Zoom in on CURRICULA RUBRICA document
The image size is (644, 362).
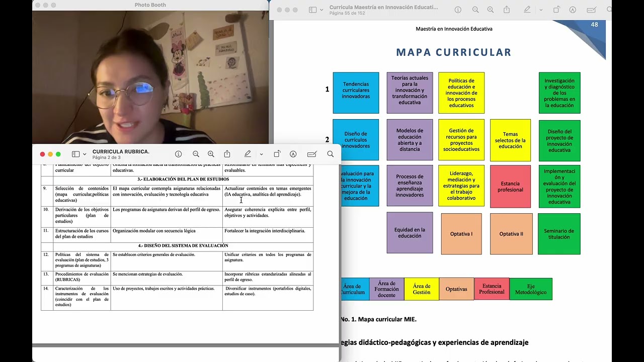[x=211, y=154]
